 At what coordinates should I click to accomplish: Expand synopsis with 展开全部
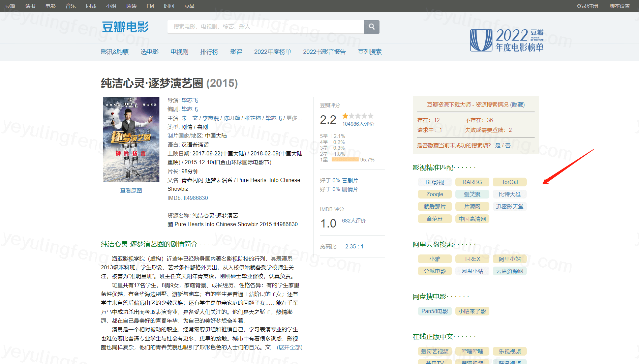290,347
